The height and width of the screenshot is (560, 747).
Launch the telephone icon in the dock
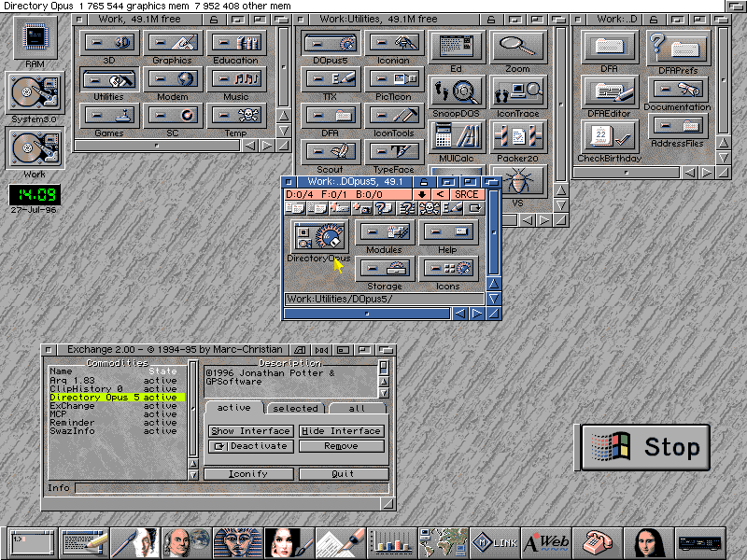[598, 542]
